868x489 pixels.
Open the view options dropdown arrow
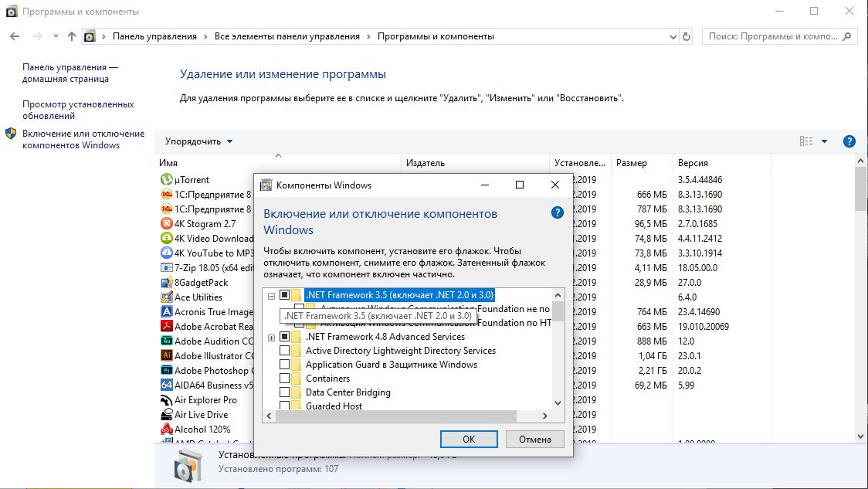coord(824,141)
